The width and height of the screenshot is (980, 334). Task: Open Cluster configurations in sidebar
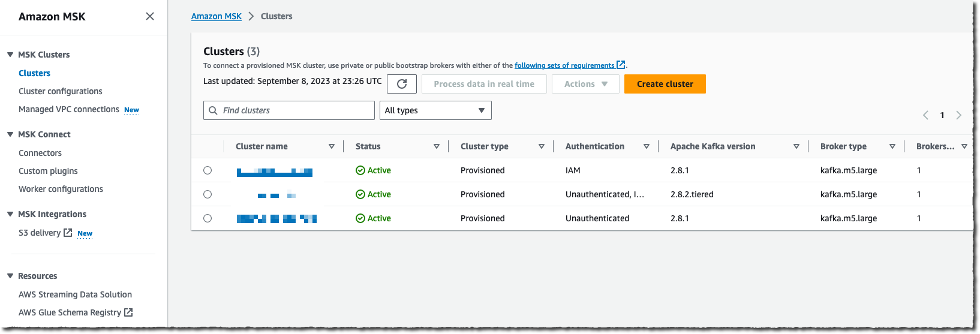[61, 91]
